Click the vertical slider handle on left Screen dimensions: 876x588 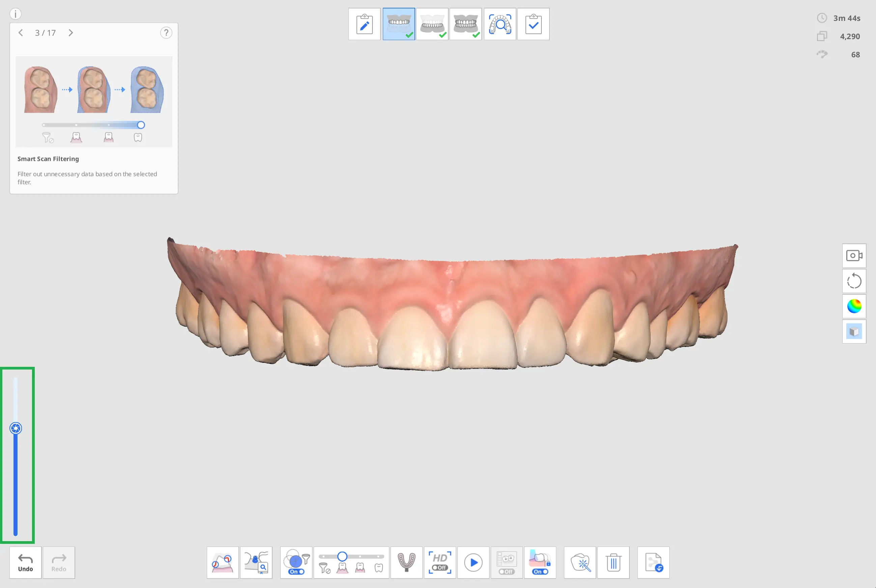pyautogui.click(x=16, y=428)
